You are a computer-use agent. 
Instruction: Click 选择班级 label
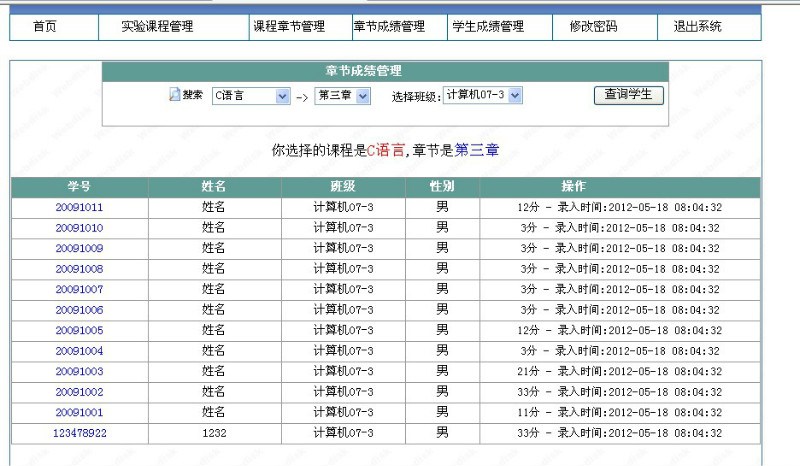[x=416, y=97]
